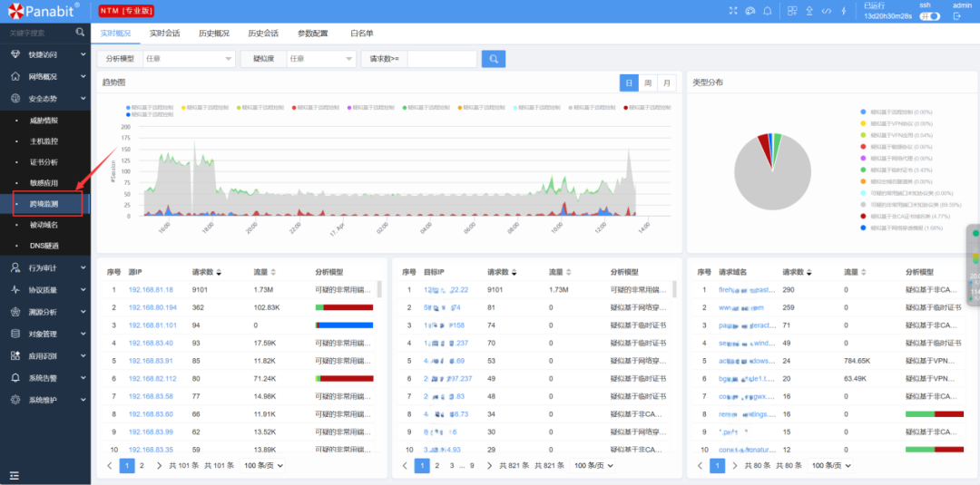Sort domain table by 请求数
Screen dimensions: 980x485
click(x=808, y=272)
